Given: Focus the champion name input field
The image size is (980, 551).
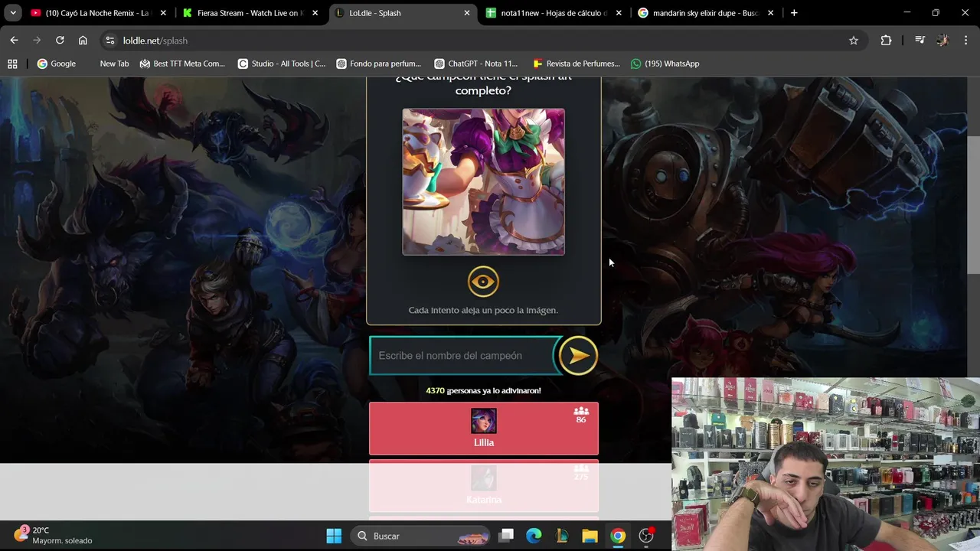Looking at the screenshot, I should pos(464,356).
